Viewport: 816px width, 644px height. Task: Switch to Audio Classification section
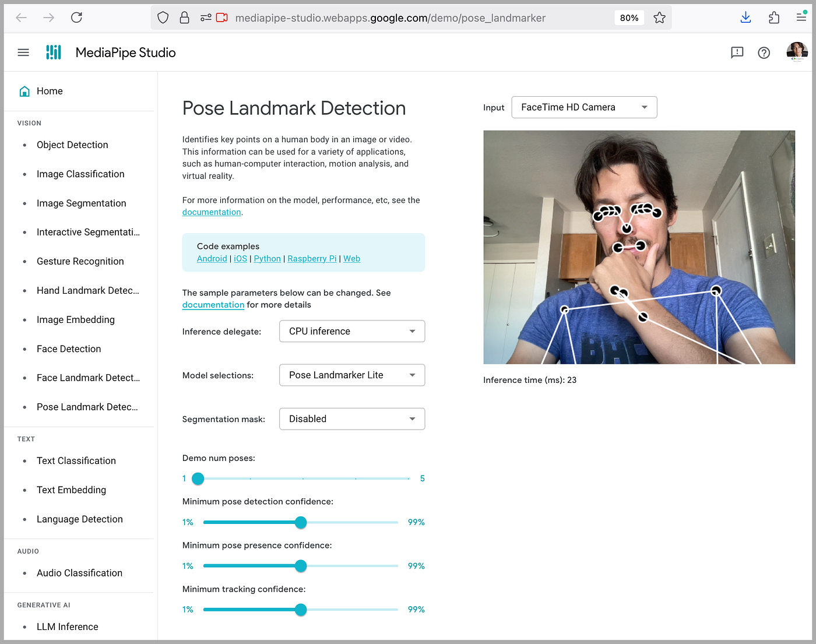pos(79,573)
